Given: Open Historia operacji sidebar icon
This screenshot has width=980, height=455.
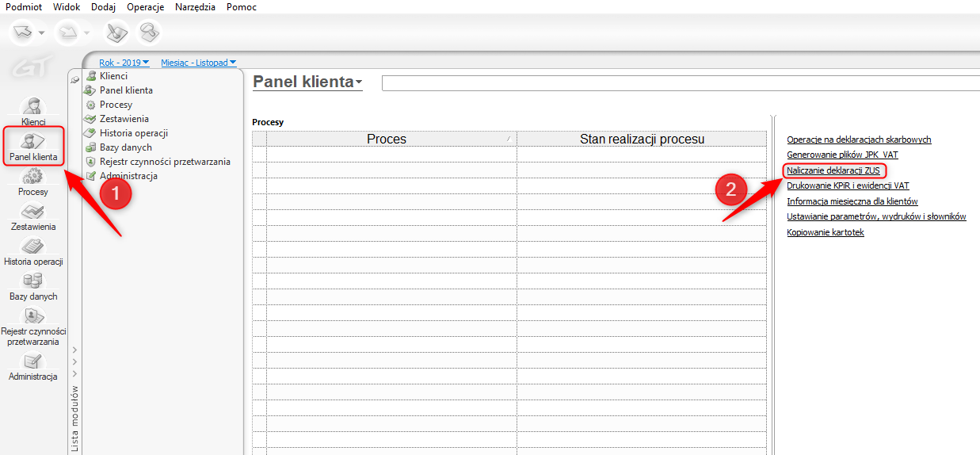Looking at the screenshot, I should (x=33, y=246).
